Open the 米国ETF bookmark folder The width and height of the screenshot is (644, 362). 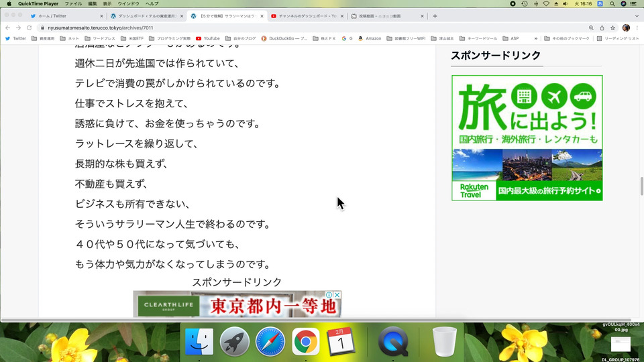click(132, 39)
